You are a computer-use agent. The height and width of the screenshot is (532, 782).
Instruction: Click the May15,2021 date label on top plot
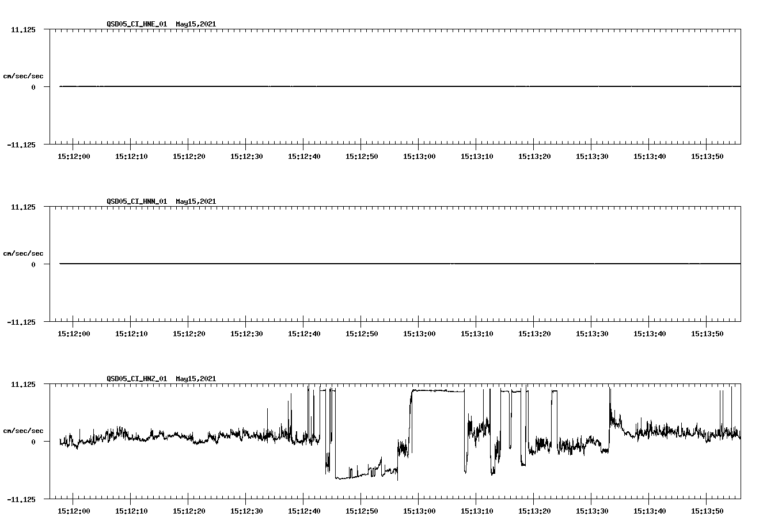click(x=196, y=24)
